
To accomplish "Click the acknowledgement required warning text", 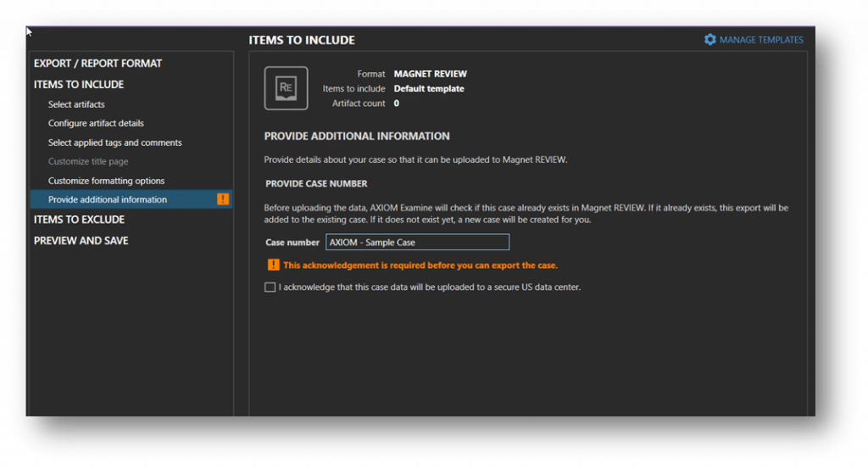I will [x=420, y=265].
